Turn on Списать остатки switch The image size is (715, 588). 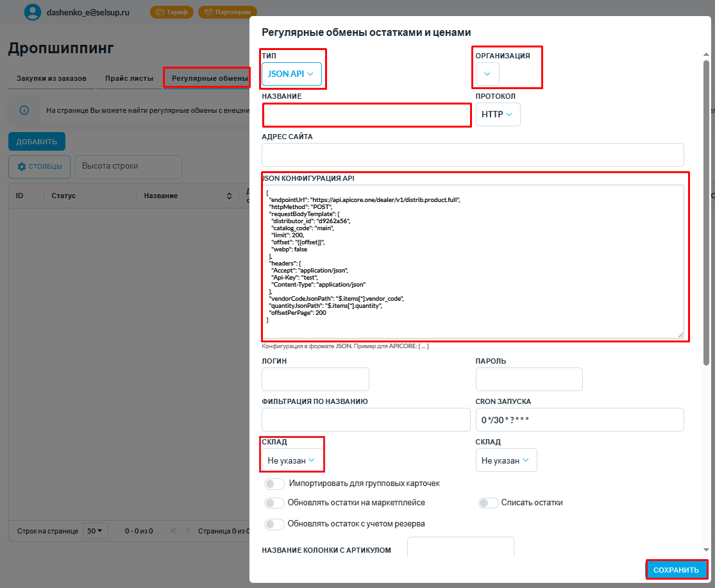click(488, 503)
